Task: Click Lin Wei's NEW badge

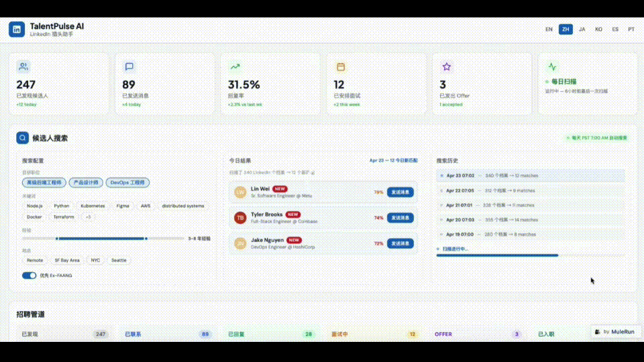Action: click(280, 189)
